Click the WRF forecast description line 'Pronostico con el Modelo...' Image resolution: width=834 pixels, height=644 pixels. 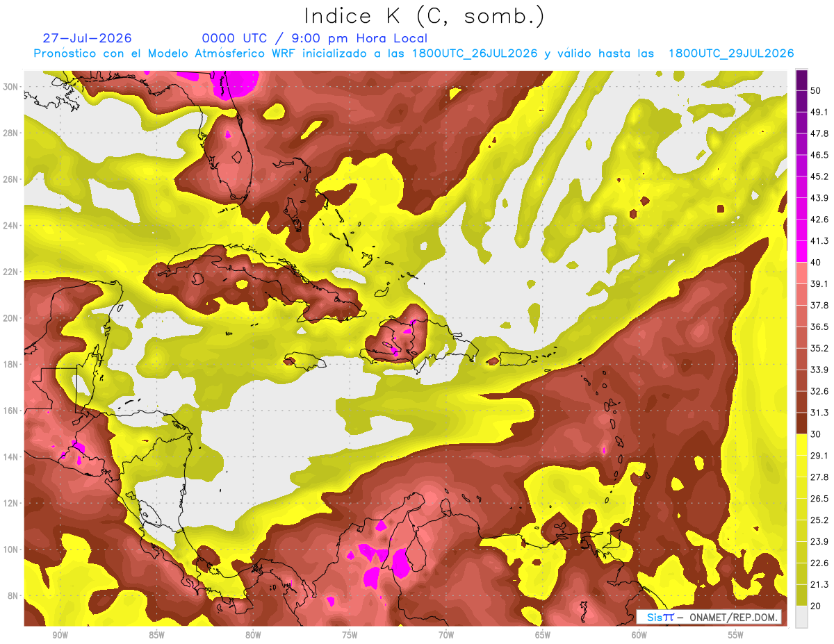pyautogui.click(x=414, y=53)
